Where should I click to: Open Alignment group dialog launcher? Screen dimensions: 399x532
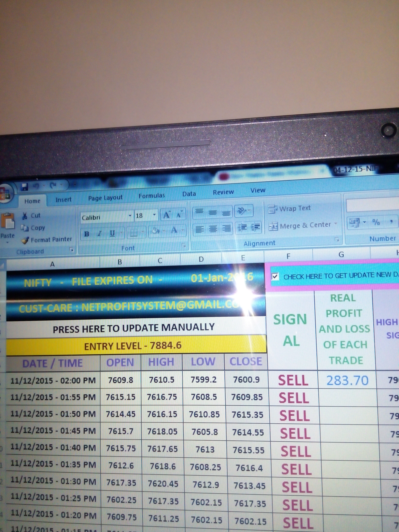click(337, 239)
